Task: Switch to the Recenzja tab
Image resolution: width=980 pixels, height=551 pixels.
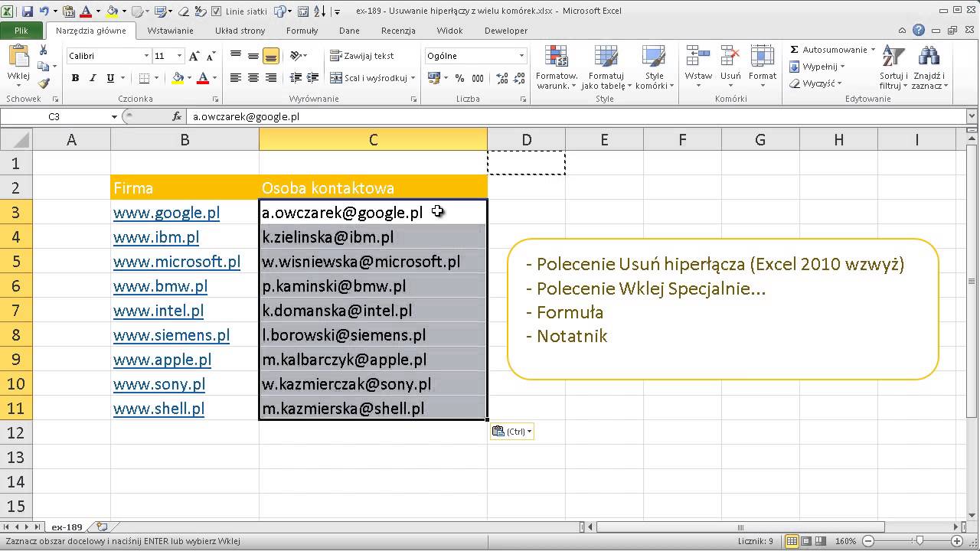Action: click(x=398, y=31)
